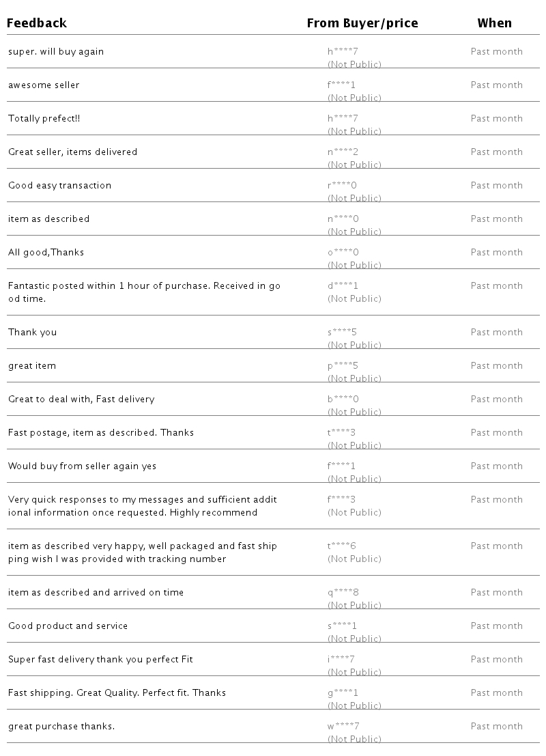Image resolution: width=546 pixels, height=756 pixels.
Task: Click buyer o****0 beside 'All good,Thanks'
Action: (343, 252)
